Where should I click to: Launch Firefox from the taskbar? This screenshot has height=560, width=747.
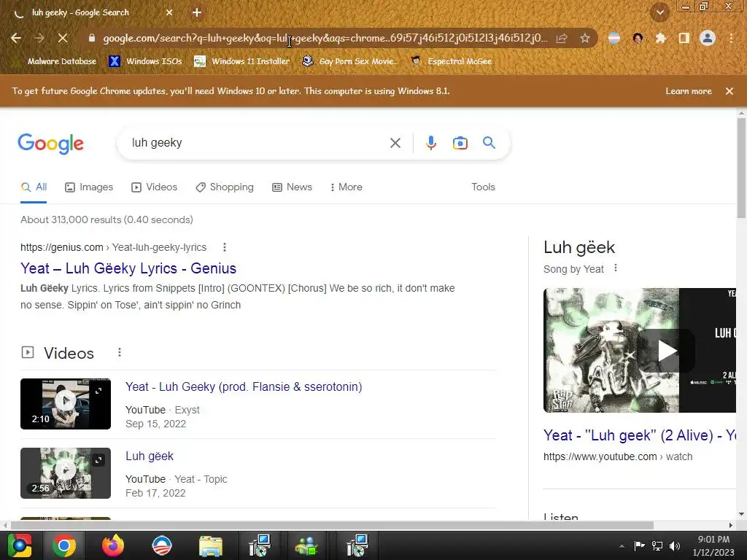pos(113,545)
